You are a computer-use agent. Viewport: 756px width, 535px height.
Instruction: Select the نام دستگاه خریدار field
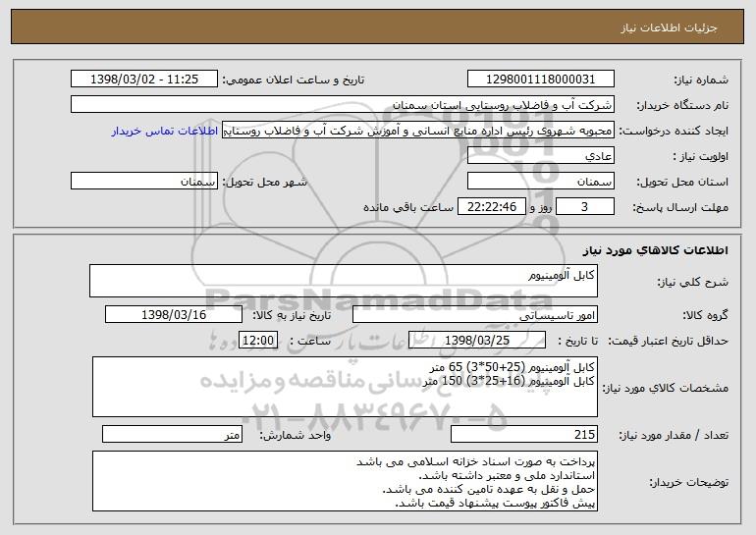tap(343, 105)
